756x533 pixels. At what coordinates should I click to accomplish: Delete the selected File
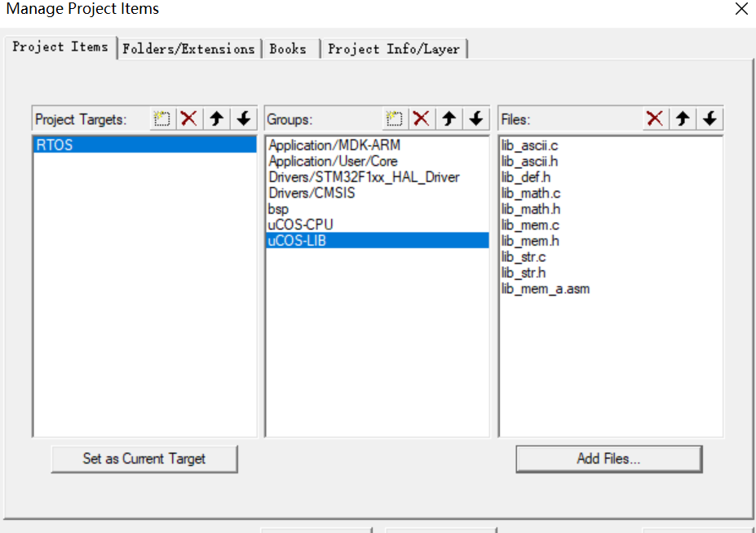coord(655,118)
